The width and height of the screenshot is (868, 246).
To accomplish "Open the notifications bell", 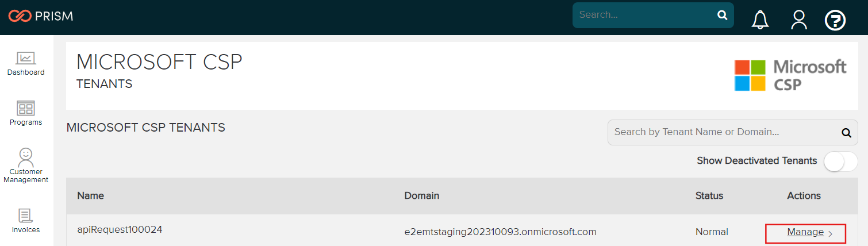I will pyautogui.click(x=760, y=20).
